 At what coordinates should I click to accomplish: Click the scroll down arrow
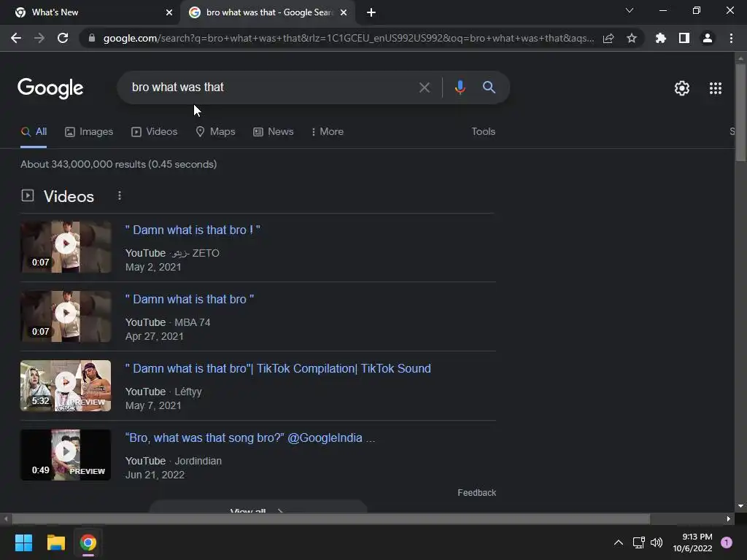(x=740, y=506)
